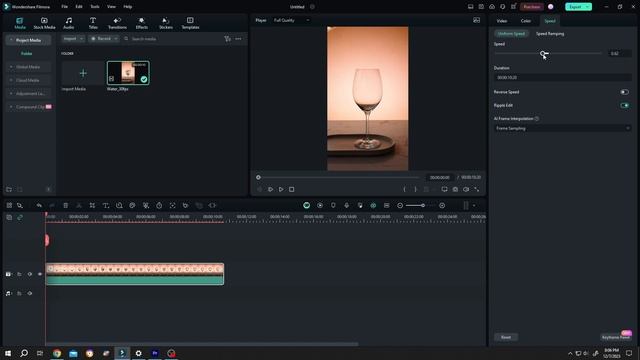This screenshot has width=640, height=360.
Task: Toggle the Ripple Edit switch
Action: pyautogui.click(x=624, y=105)
